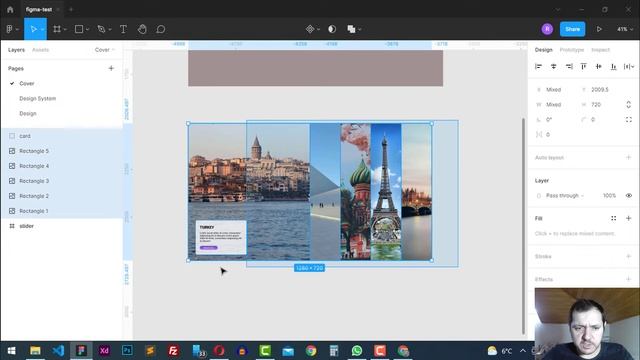Open WhatsApp from taskbar
Viewport: 640px width, 360px height.
[x=357, y=351]
